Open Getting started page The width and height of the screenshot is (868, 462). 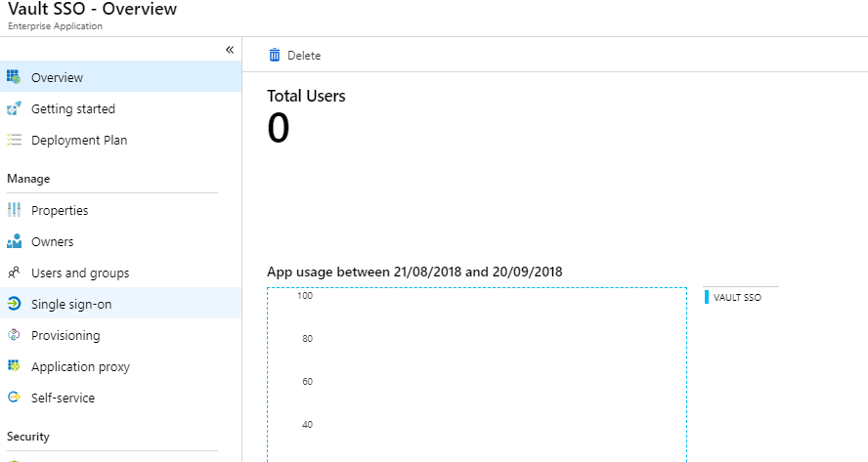click(120, 108)
